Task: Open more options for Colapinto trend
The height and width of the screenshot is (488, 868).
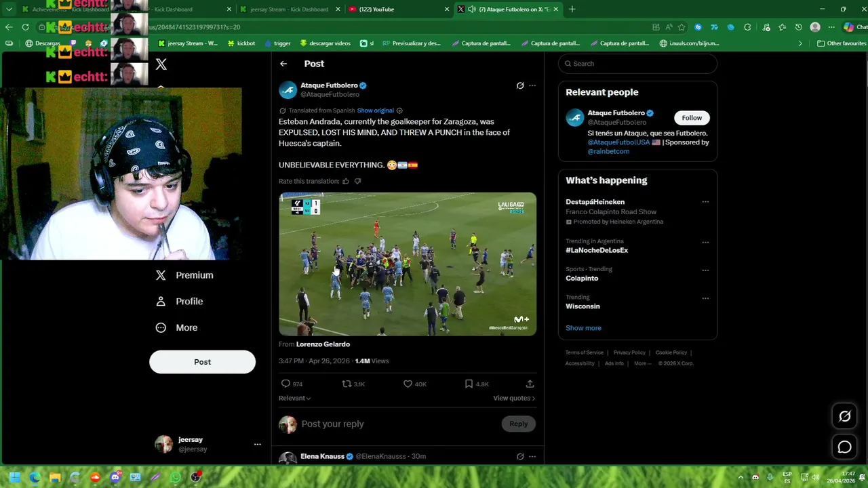Action: point(705,270)
